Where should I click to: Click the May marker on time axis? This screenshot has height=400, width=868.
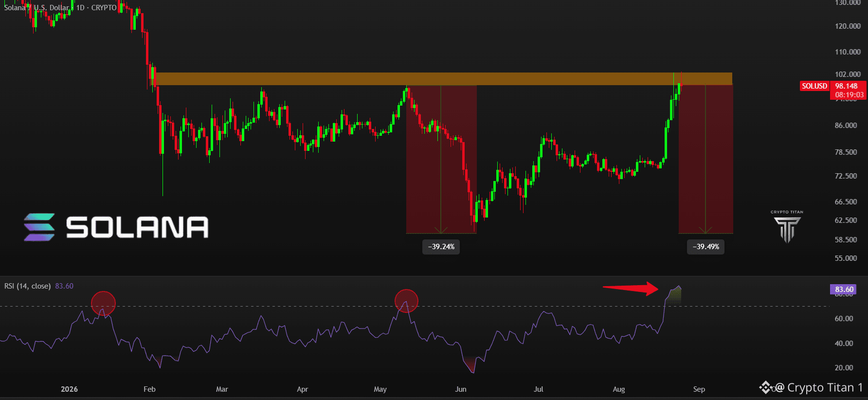[380, 389]
